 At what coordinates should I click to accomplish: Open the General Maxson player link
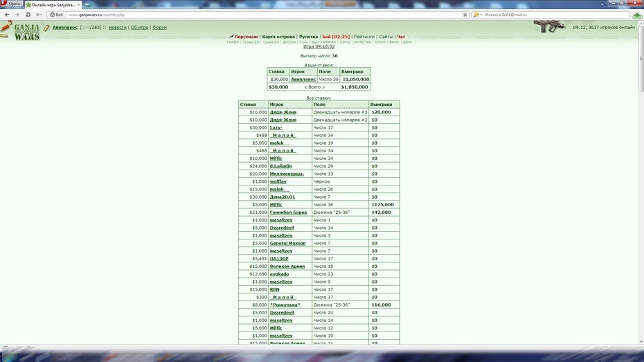coord(287,244)
